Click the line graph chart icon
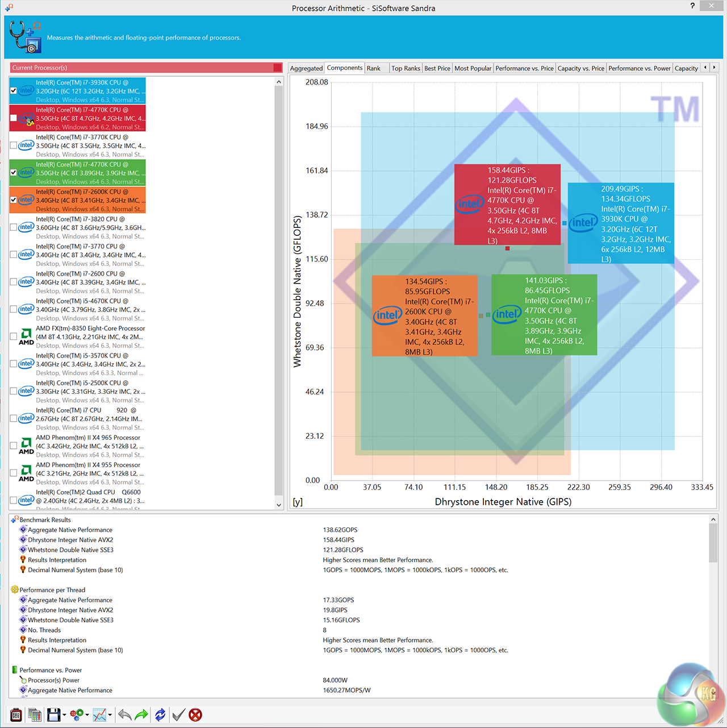The width and height of the screenshot is (727, 728). [99, 715]
